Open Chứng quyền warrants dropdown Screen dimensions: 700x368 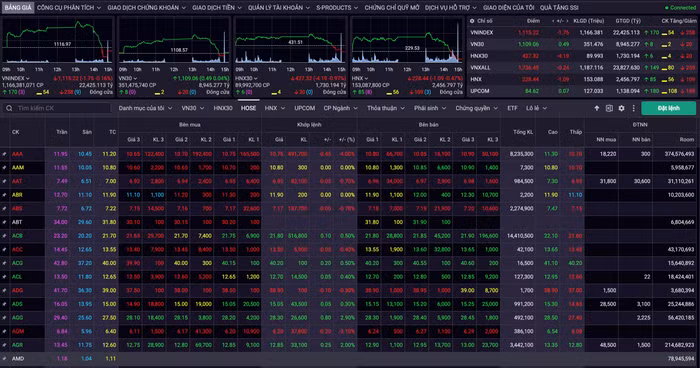(476, 108)
